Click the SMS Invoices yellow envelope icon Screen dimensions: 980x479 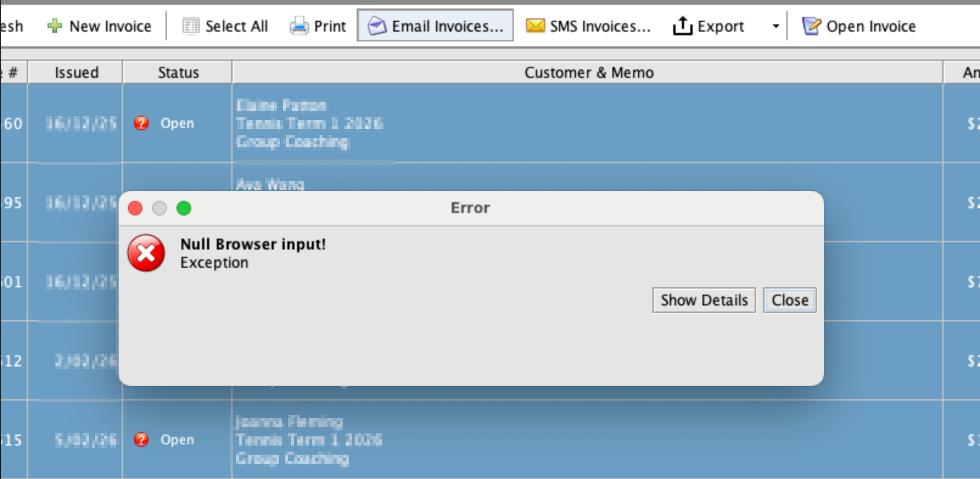[x=535, y=26]
